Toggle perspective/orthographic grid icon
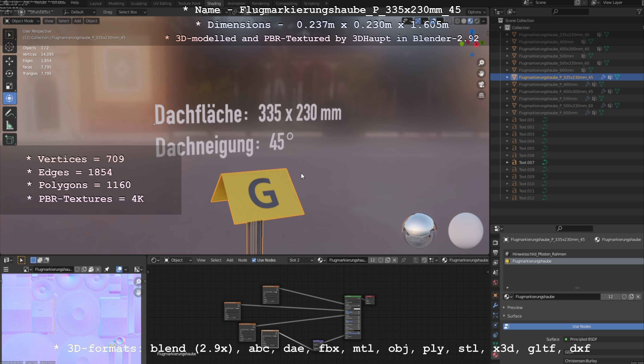 [x=481, y=95]
